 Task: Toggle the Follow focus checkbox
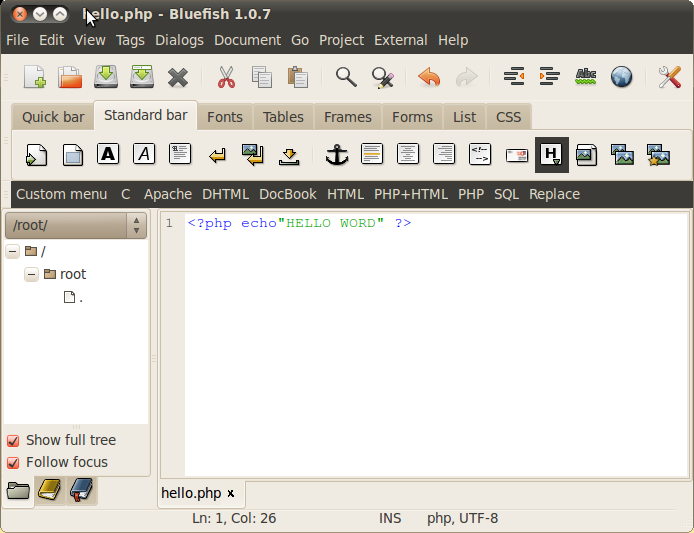[x=13, y=463]
